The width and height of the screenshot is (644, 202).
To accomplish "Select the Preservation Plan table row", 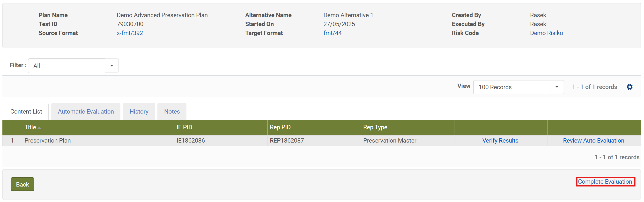I will (x=47, y=141).
